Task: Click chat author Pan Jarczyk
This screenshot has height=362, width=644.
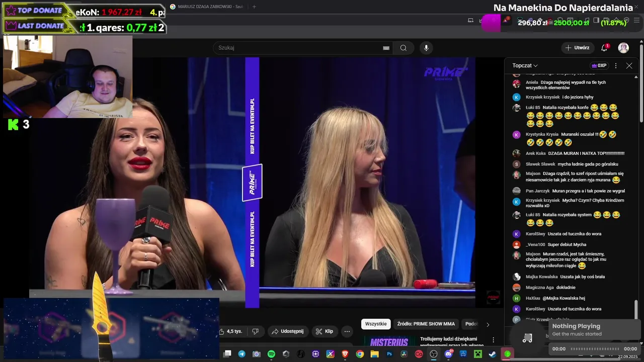Action: 538,191
